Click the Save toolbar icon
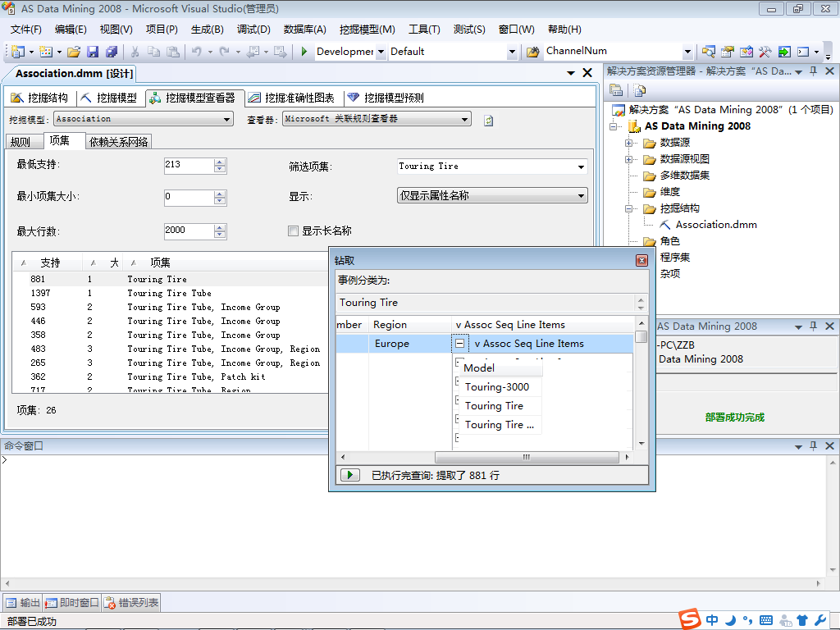Screen dimensions: 840x630 click(93, 52)
